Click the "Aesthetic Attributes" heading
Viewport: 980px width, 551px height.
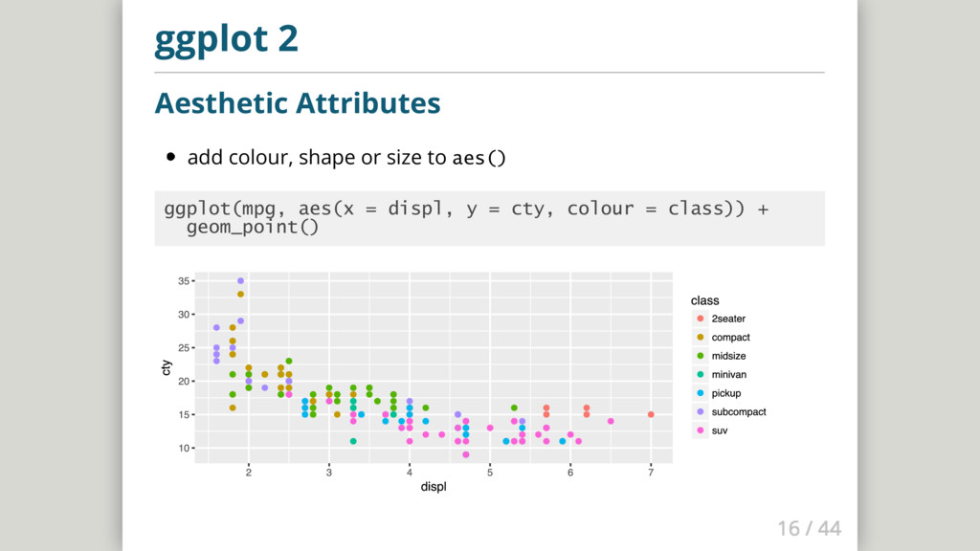(x=297, y=102)
